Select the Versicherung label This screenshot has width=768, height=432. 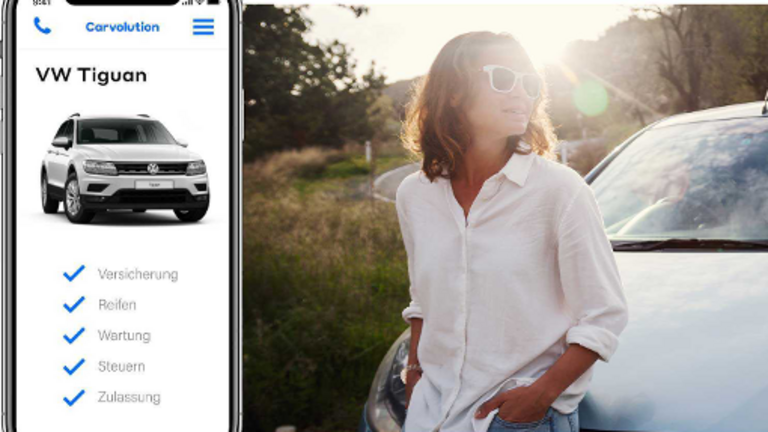tap(138, 274)
